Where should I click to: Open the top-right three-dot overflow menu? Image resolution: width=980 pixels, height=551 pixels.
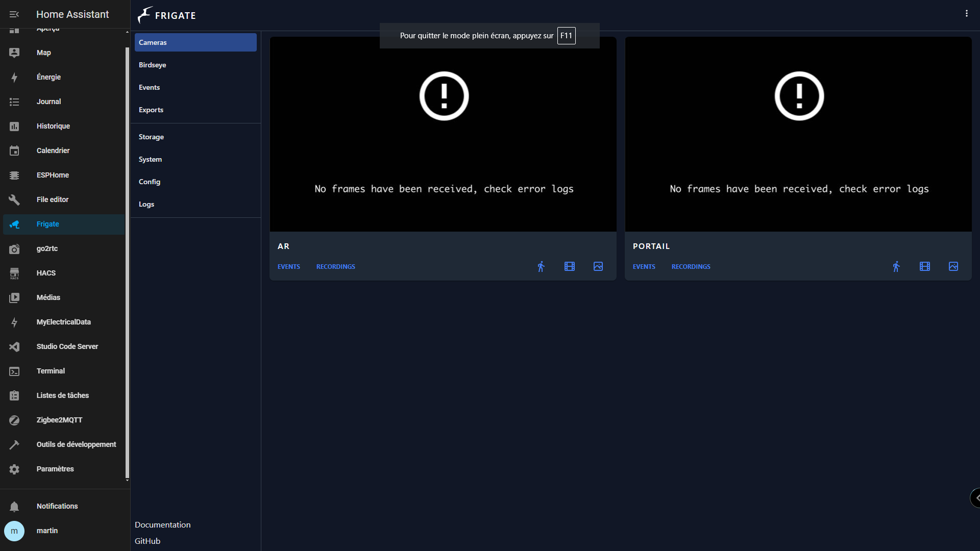[966, 14]
